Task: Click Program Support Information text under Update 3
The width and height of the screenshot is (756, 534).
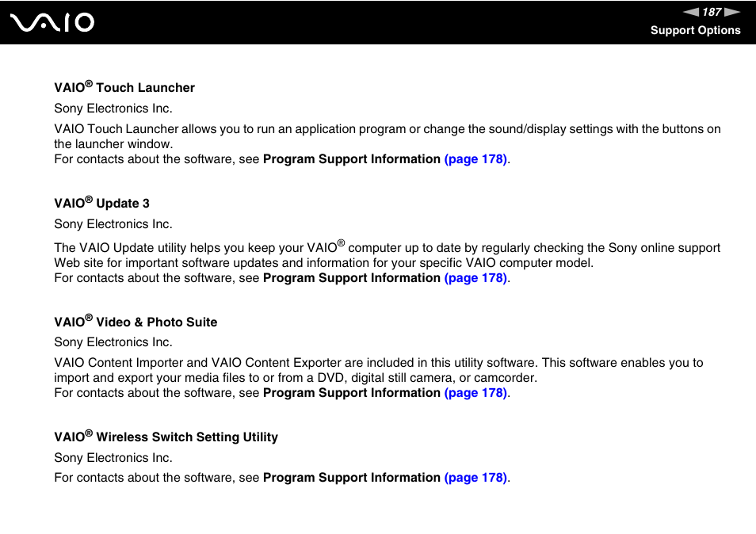Action: click(x=352, y=278)
